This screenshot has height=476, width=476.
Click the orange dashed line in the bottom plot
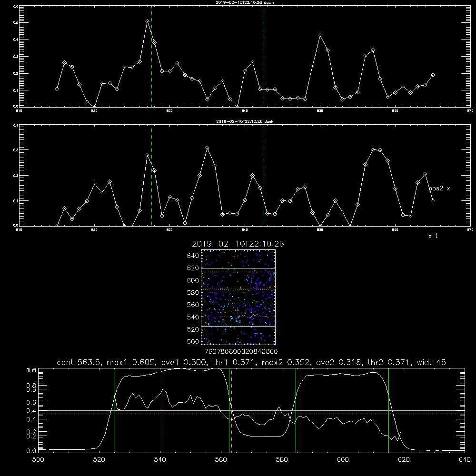point(232,410)
